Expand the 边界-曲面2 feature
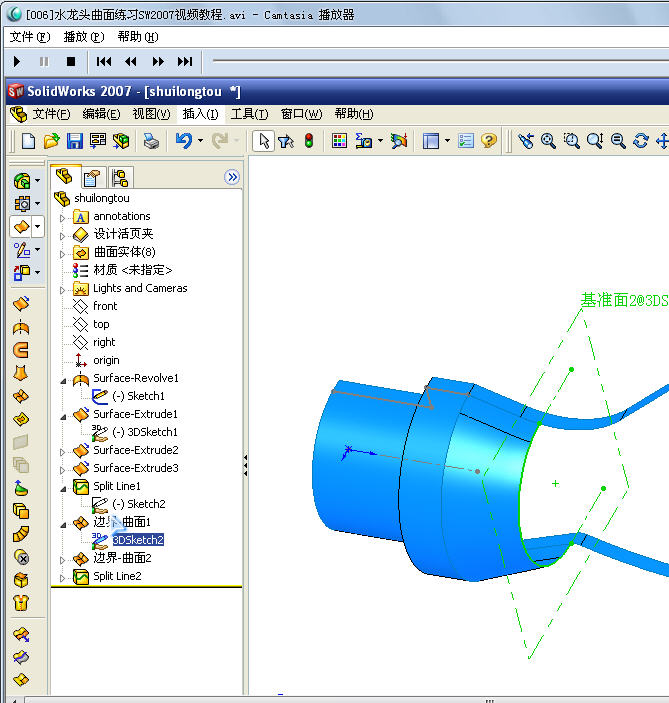Image resolution: width=669 pixels, height=703 pixels. pyautogui.click(x=62, y=560)
